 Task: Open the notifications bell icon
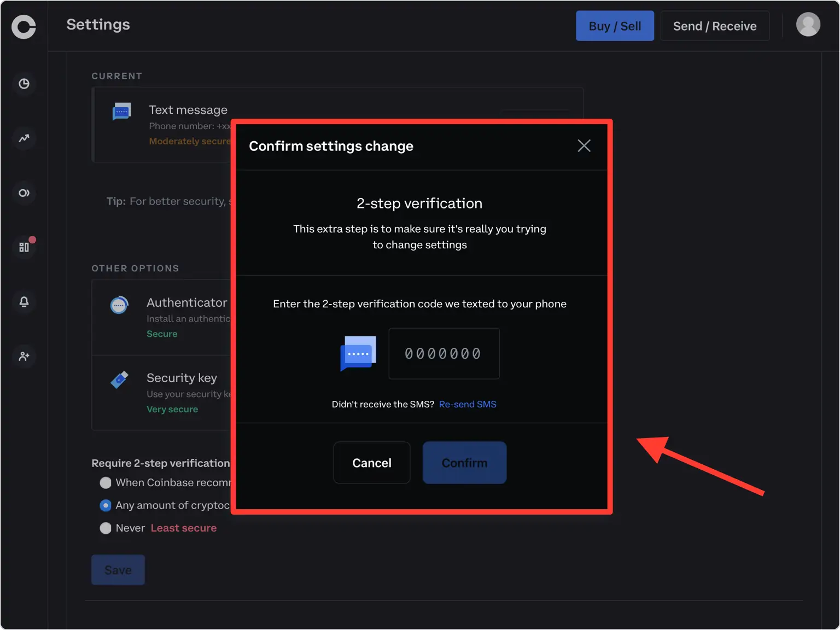24,301
